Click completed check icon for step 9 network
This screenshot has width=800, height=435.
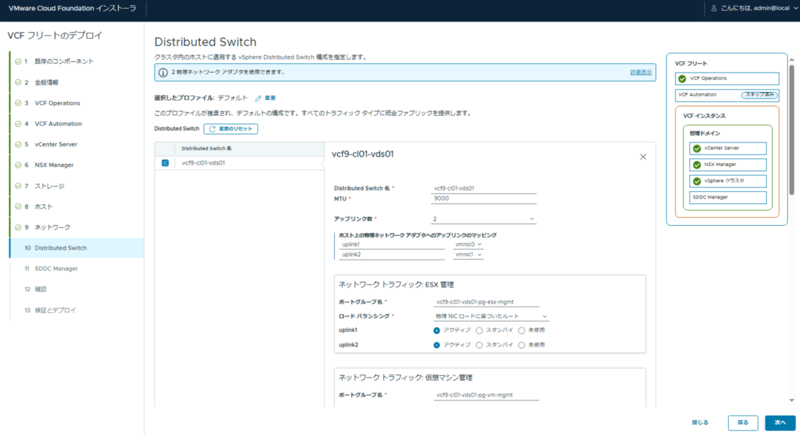click(18, 227)
